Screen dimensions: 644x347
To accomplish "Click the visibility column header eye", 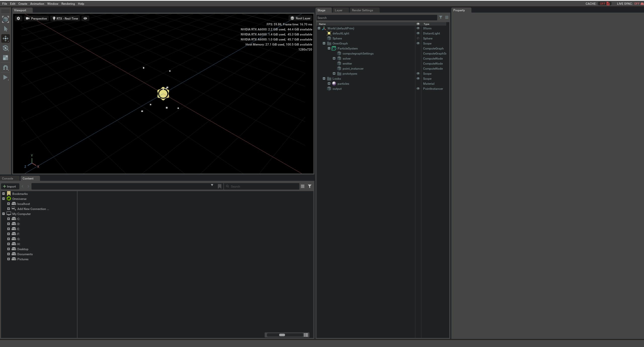I will click(418, 24).
